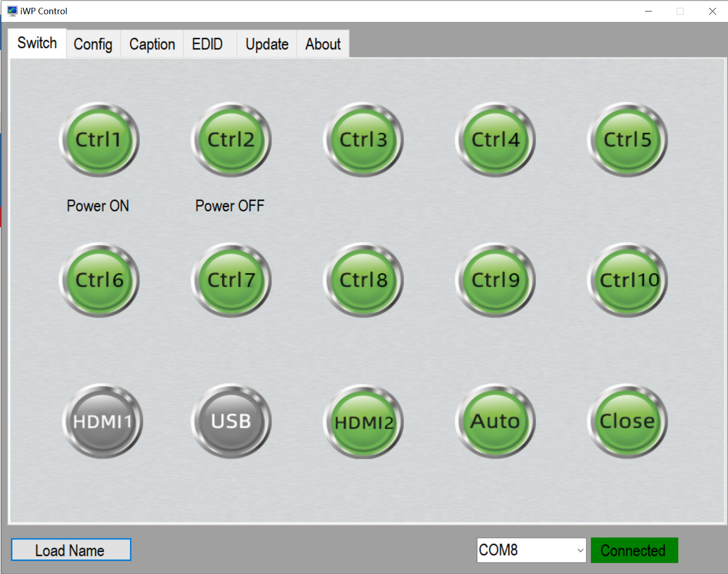Open the Config tab
This screenshot has height=574, width=728.
pyautogui.click(x=93, y=45)
